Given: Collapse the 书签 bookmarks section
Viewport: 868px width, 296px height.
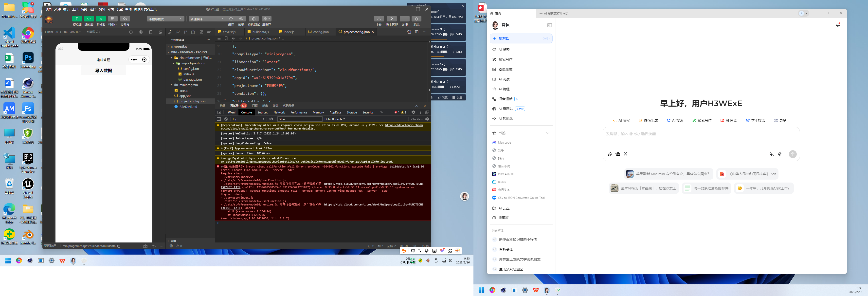Looking at the screenshot, I should 547,133.
